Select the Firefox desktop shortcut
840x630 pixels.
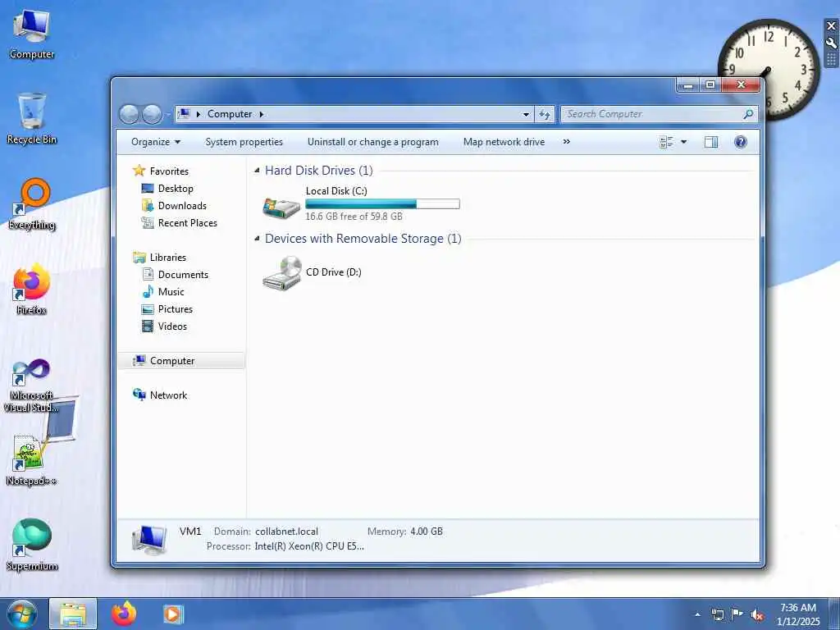pyautogui.click(x=32, y=290)
